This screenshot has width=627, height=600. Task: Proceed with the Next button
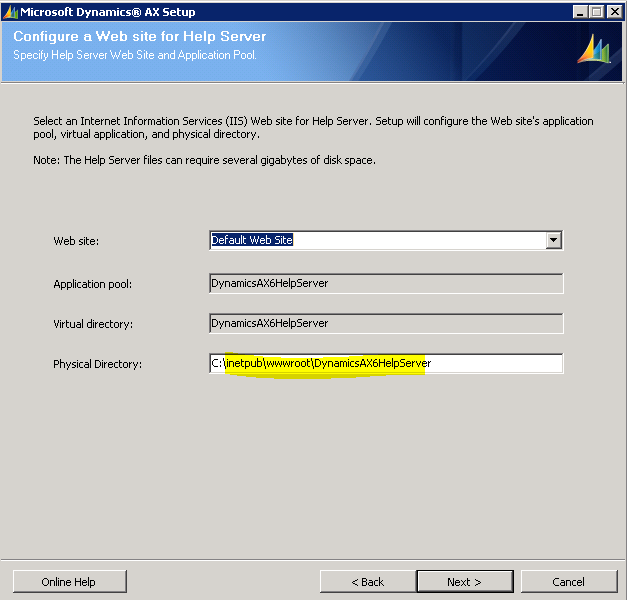(465, 582)
